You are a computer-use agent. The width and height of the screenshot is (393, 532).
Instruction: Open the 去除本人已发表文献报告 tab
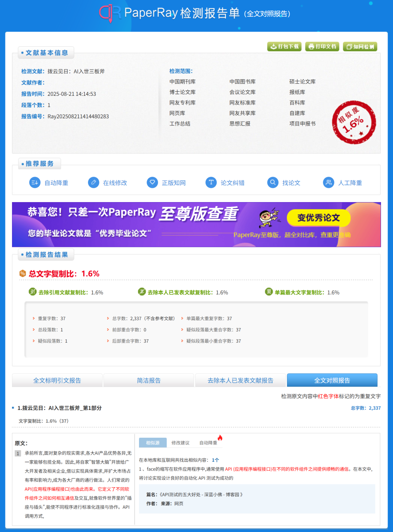click(x=240, y=381)
